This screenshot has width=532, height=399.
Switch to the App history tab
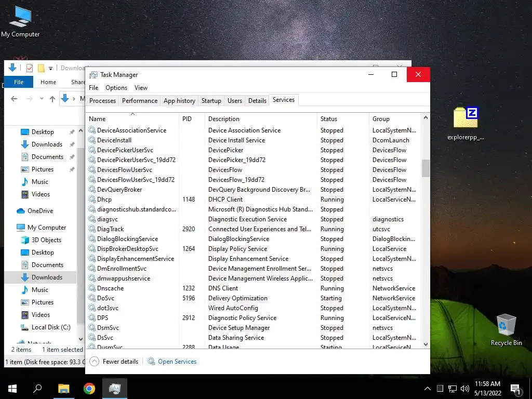(x=179, y=101)
